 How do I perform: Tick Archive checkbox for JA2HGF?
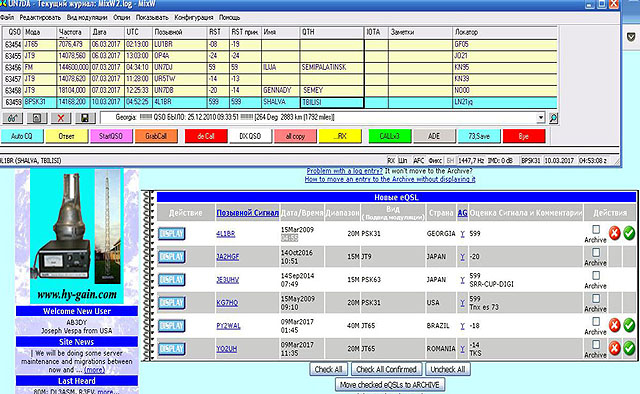[x=596, y=252]
